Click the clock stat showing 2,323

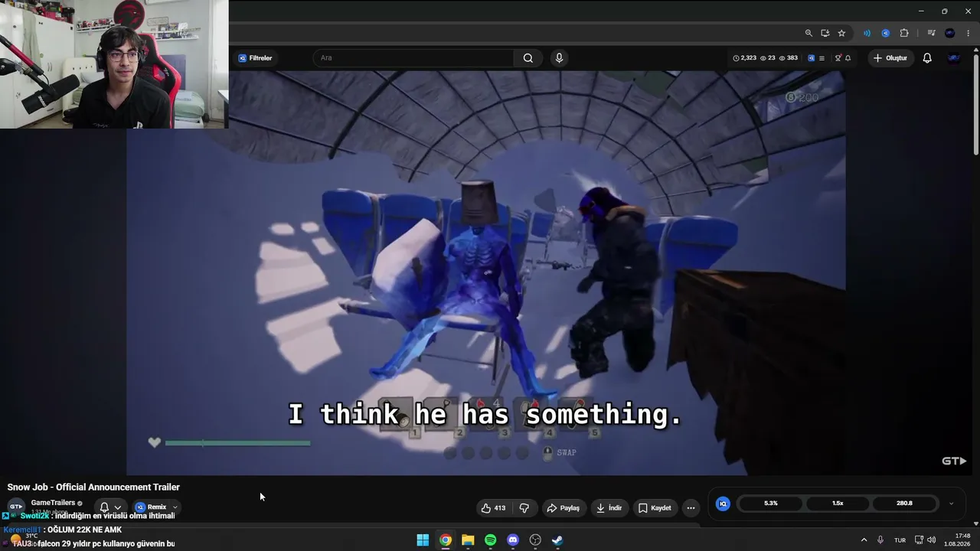744,58
